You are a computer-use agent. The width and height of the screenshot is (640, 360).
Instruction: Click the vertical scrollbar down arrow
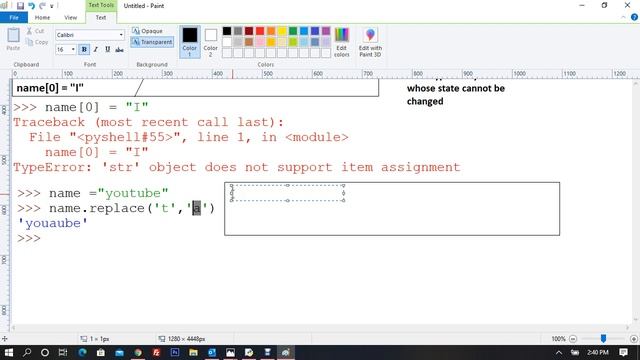click(x=636, y=320)
